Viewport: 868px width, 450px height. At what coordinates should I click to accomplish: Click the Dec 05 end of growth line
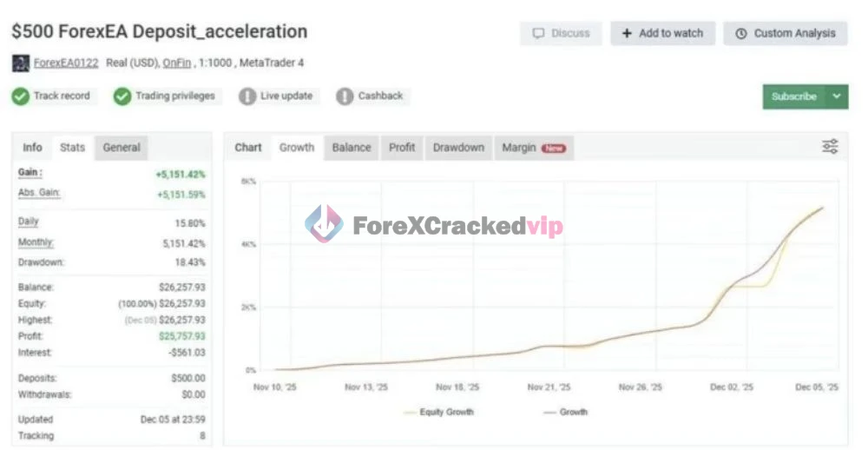[822, 208]
